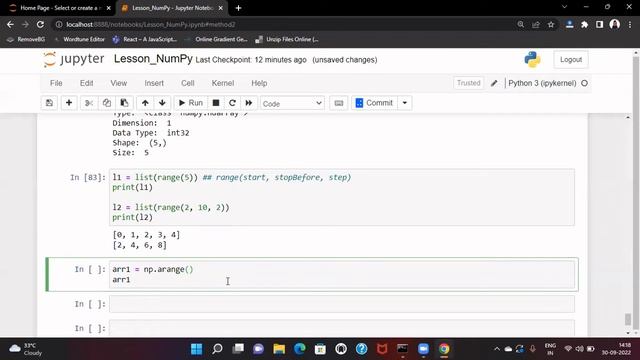This screenshot has height=360, width=640.
Task: Open taskbar Search
Action: click(217, 349)
